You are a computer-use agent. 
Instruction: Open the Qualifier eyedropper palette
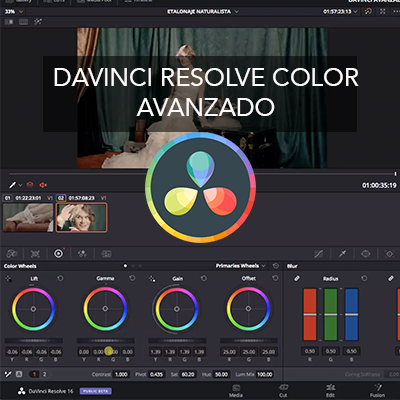coord(342,254)
